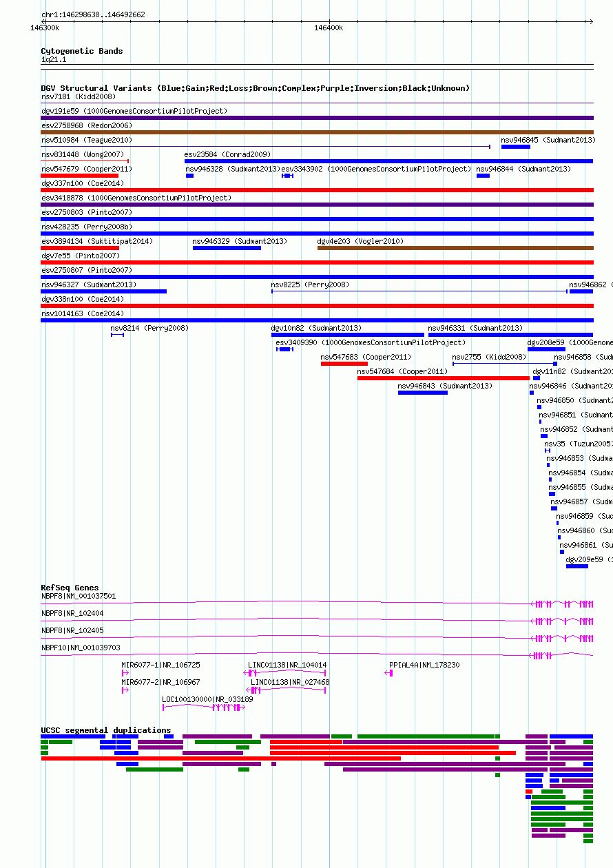This screenshot has width=613, height=868.
Task: Click the dgv208e59 blue bar
Action: 546,349
